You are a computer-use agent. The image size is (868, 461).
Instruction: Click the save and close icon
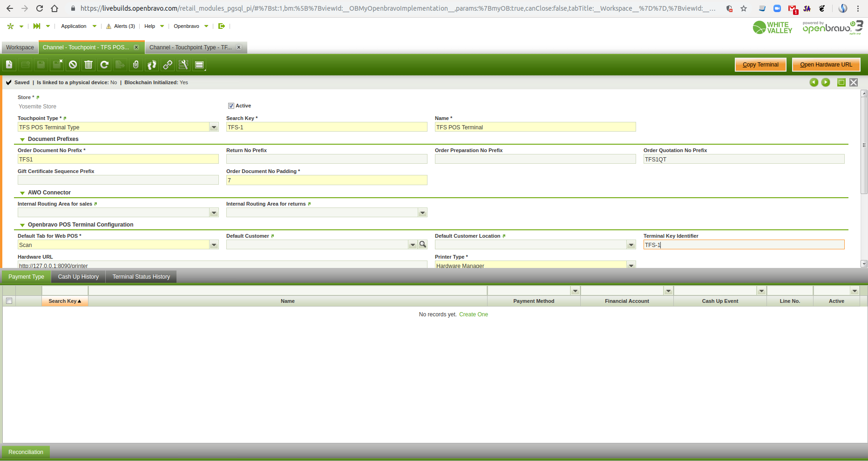pyautogui.click(x=57, y=65)
